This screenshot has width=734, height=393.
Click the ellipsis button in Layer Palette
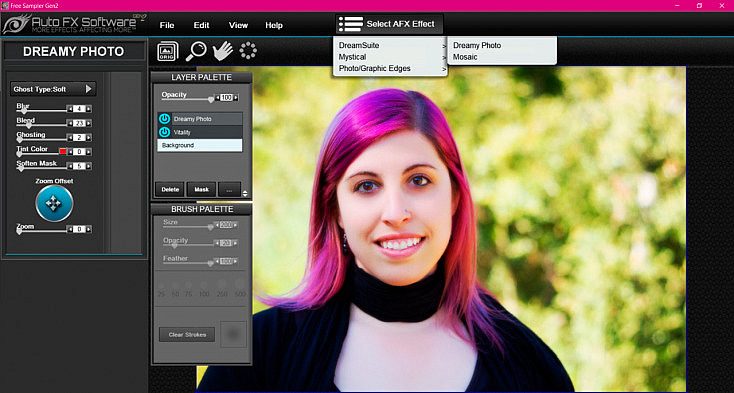coord(229,189)
